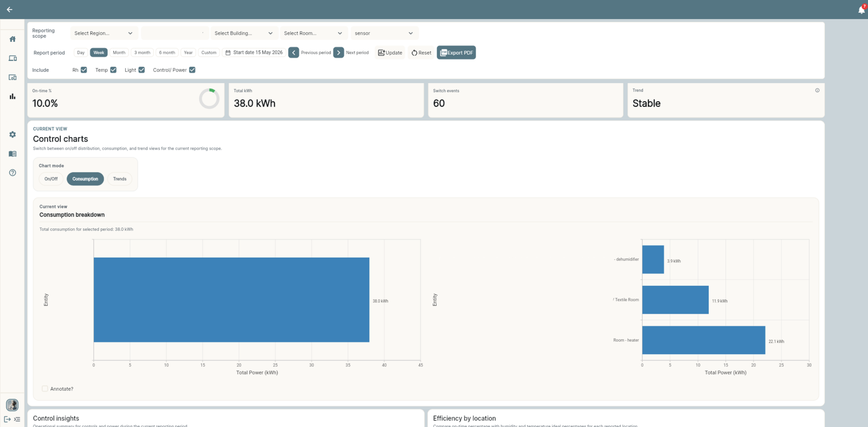868x427 pixels.
Task: Select the Day report period
Action: [x=81, y=53]
